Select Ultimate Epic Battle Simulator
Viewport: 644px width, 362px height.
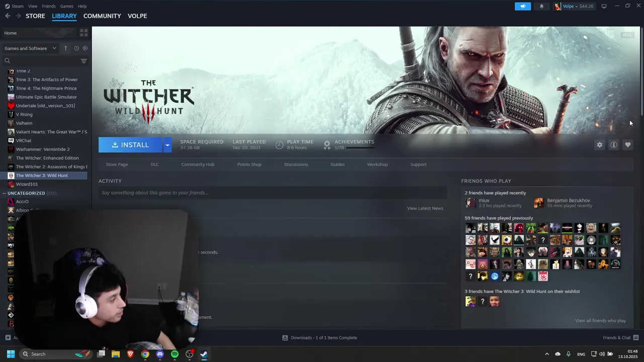point(46,97)
